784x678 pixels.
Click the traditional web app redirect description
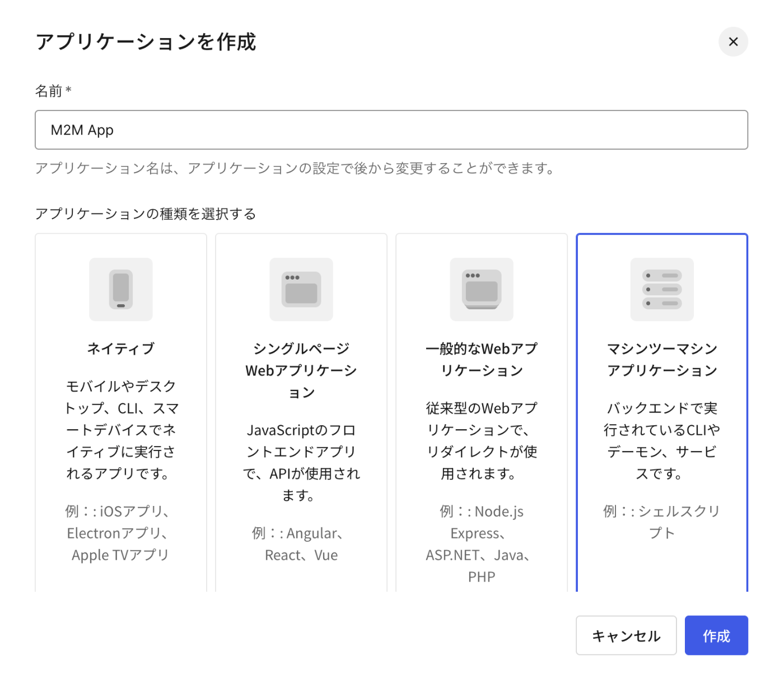point(482,440)
